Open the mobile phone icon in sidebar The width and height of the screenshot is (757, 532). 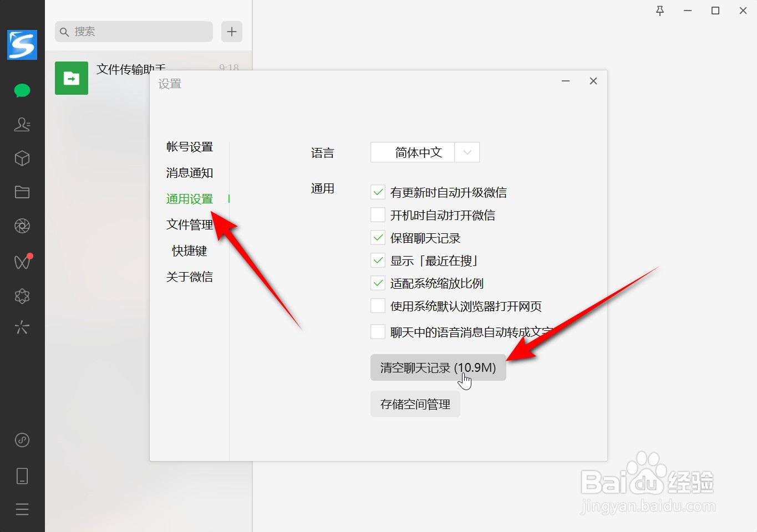point(22,475)
